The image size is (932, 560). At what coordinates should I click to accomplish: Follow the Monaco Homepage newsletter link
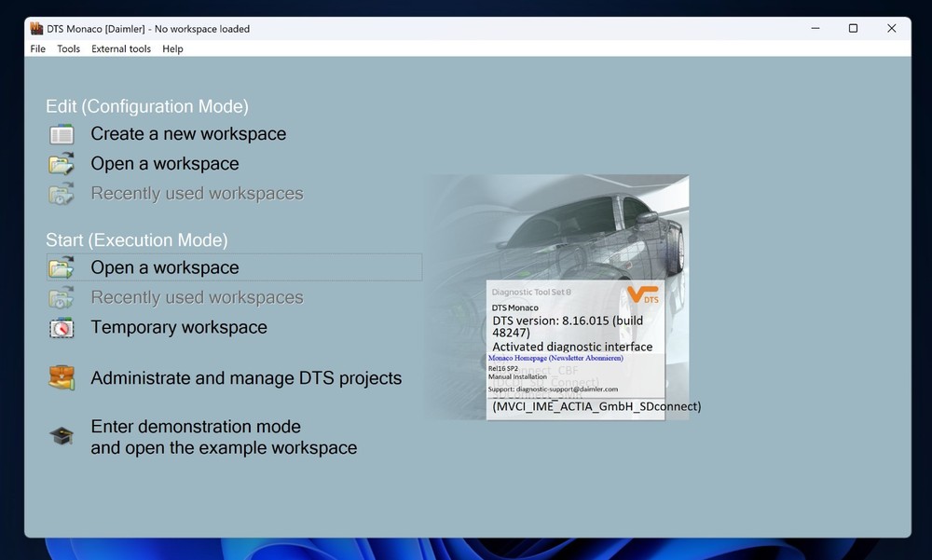555,358
